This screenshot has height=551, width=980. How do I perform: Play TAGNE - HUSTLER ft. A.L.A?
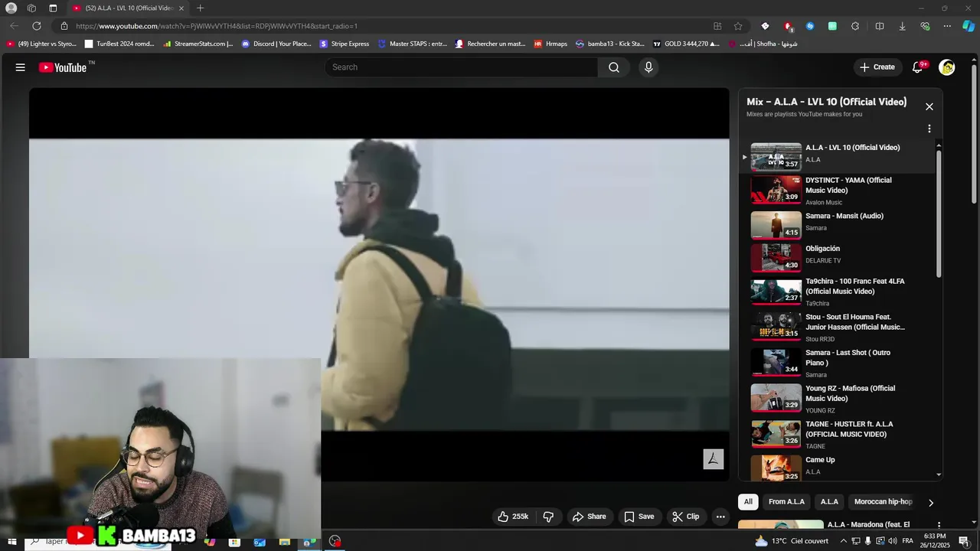pos(838,434)
